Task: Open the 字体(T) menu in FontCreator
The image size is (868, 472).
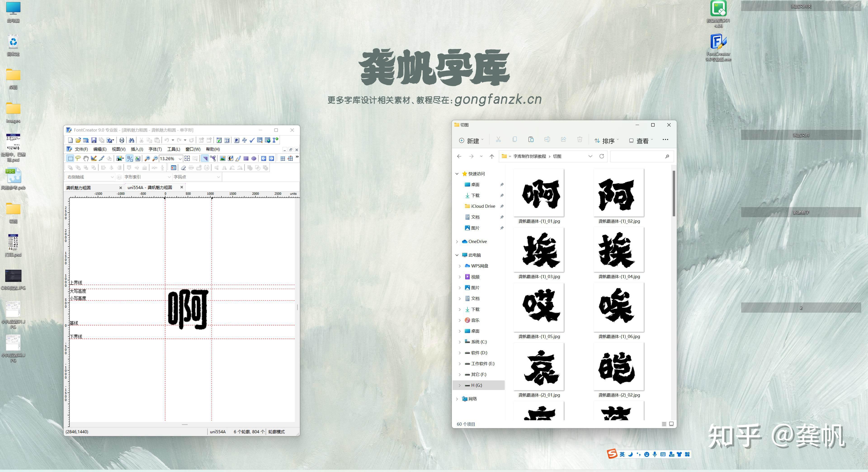Action: point(155,149)
